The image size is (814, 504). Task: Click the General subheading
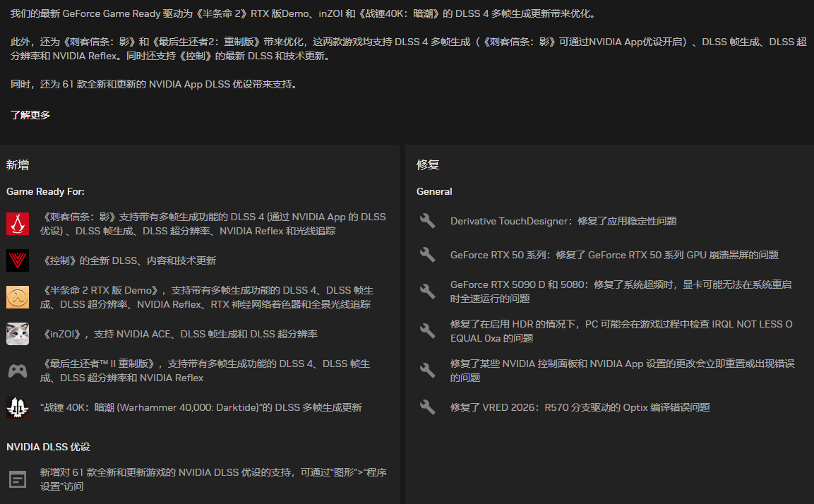tap(434, 191)
